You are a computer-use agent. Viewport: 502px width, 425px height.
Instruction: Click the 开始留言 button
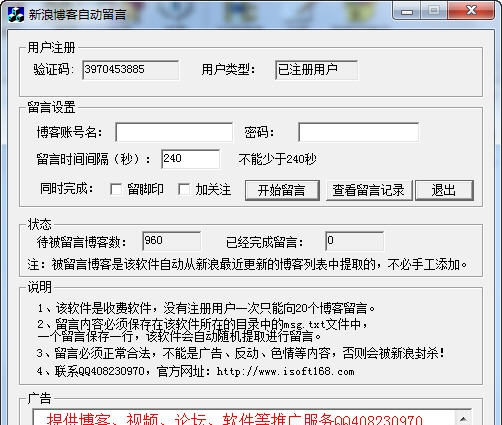282,190
